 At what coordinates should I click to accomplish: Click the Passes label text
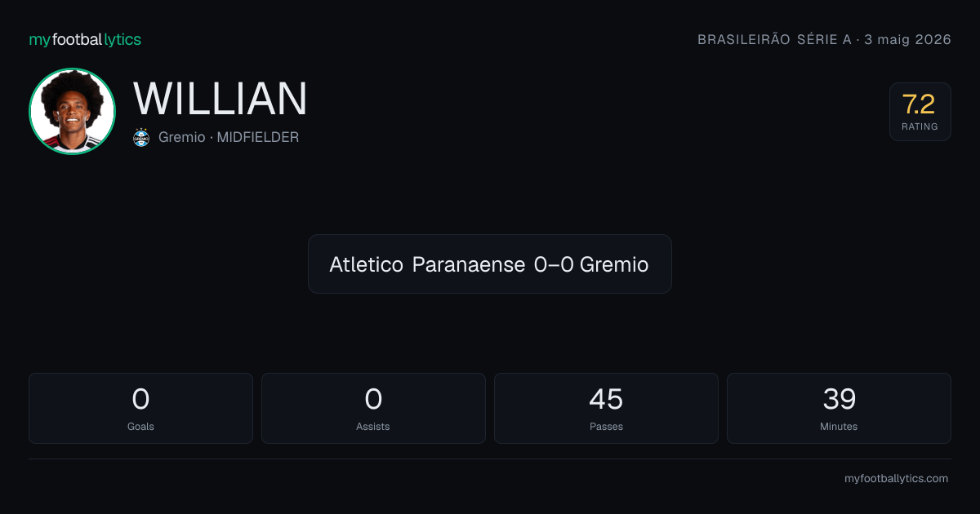coord(606,426)
